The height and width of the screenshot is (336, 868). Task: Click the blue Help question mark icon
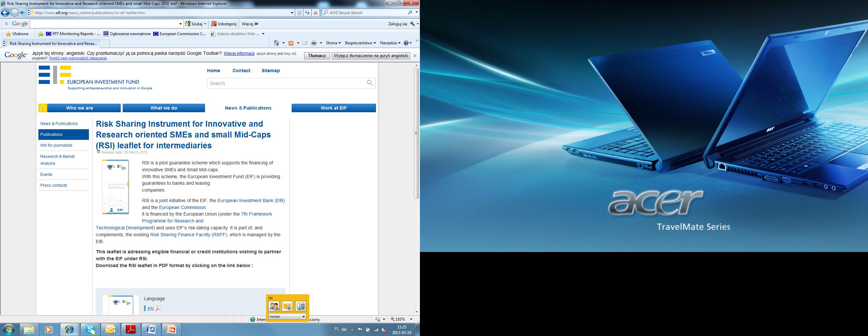[x=406, y=43]
